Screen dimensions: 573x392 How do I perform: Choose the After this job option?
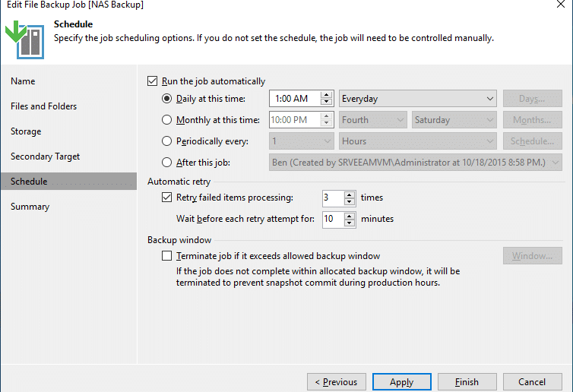tap(166, 163)
